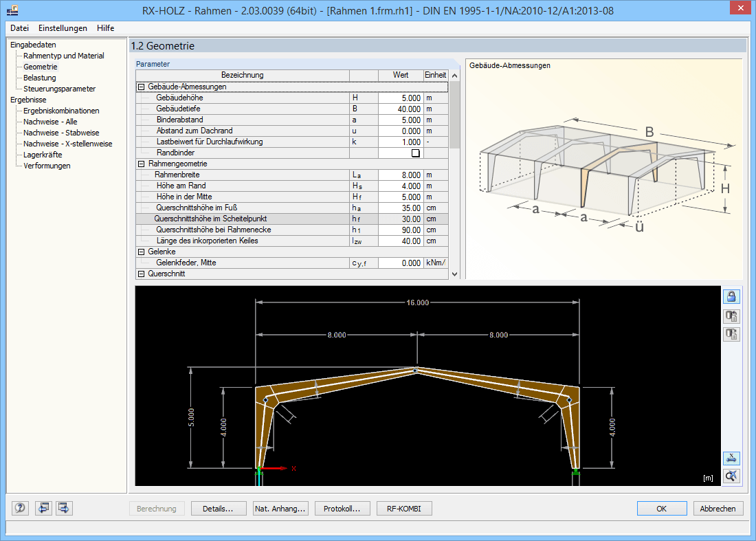Click the previous-dialog arrow icon at bottom left
This screenshot has width=756, height=541.
(43, 508)
